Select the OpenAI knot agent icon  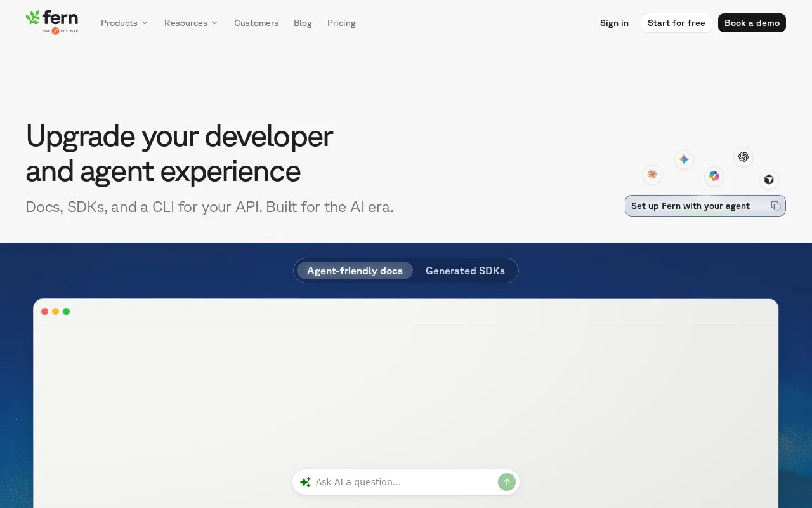pyautogui.click(x=743, y=157)
